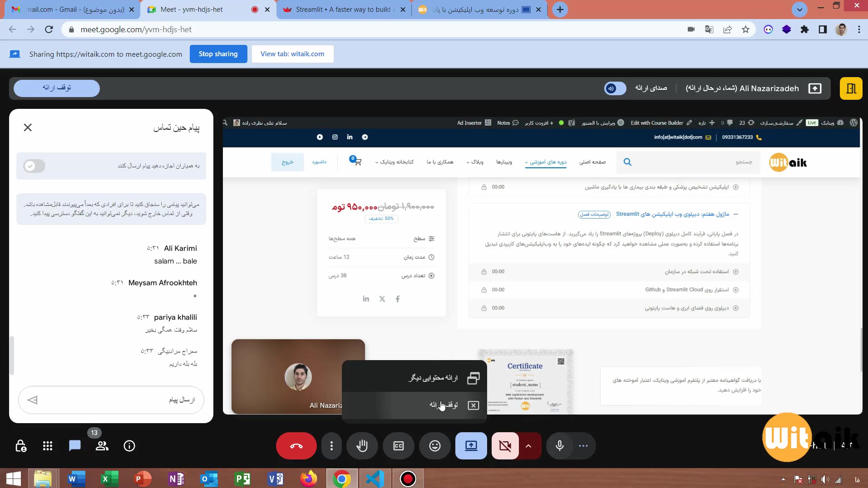Viewport: 868px width, 488px height.
Task: Open side panel icon in Chrome toolbar
Action: 823,29
